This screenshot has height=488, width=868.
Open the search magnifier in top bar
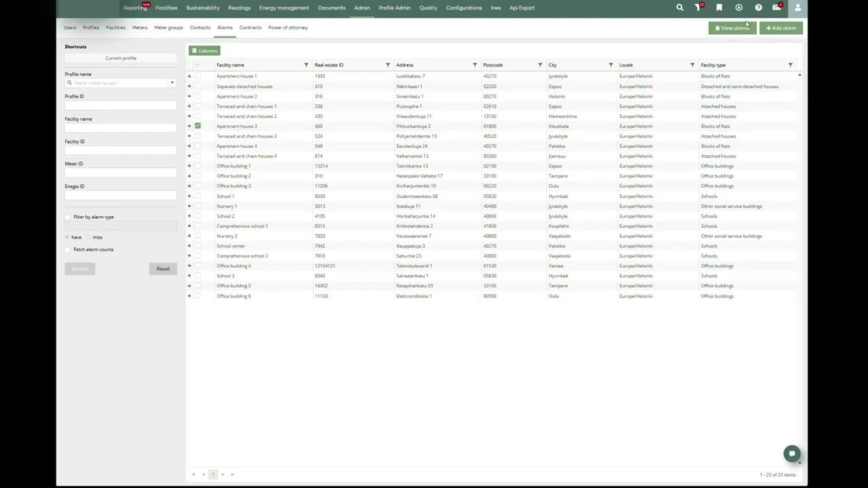pos(679,7)
